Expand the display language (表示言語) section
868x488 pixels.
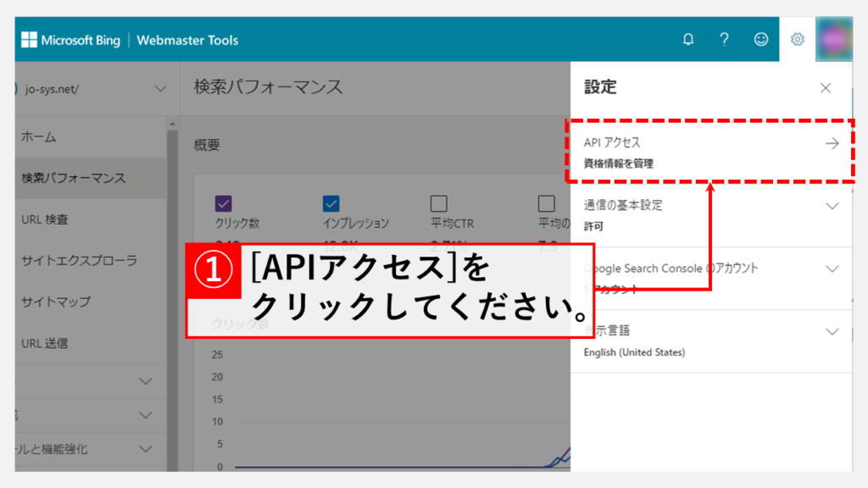pos(832,331)
